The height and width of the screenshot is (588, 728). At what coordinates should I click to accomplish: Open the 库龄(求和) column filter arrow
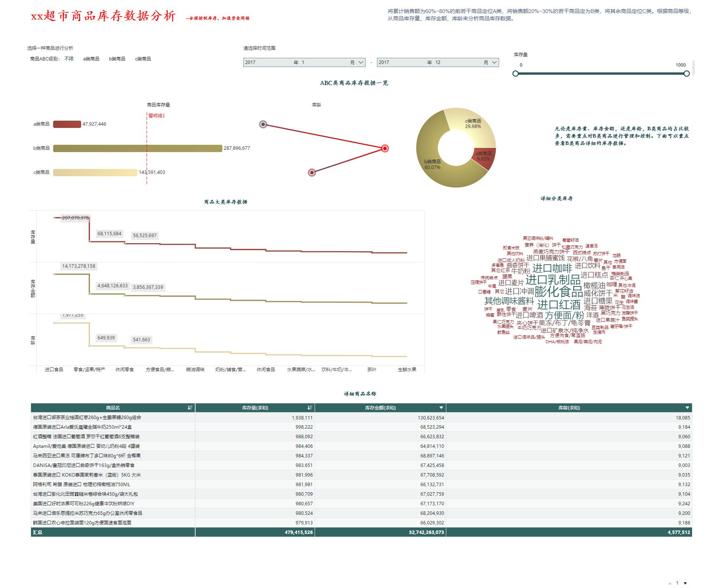coord(687,408)
